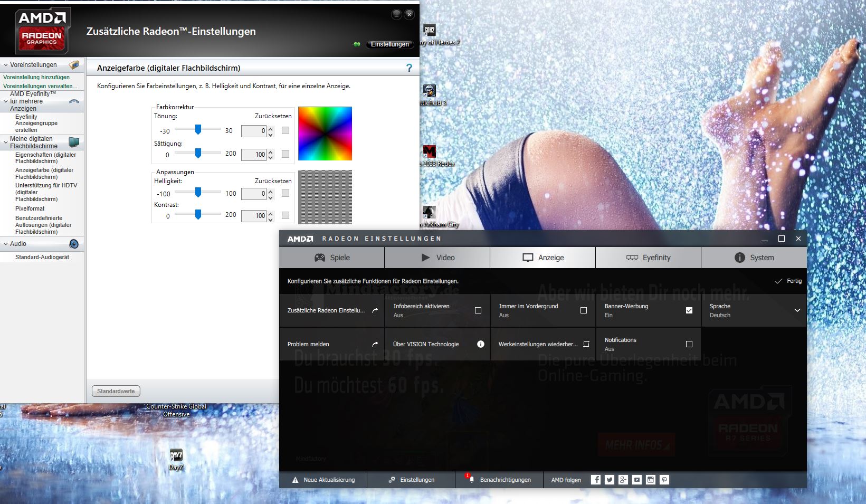Click the Kontrast slider handle

click(198, 214)
